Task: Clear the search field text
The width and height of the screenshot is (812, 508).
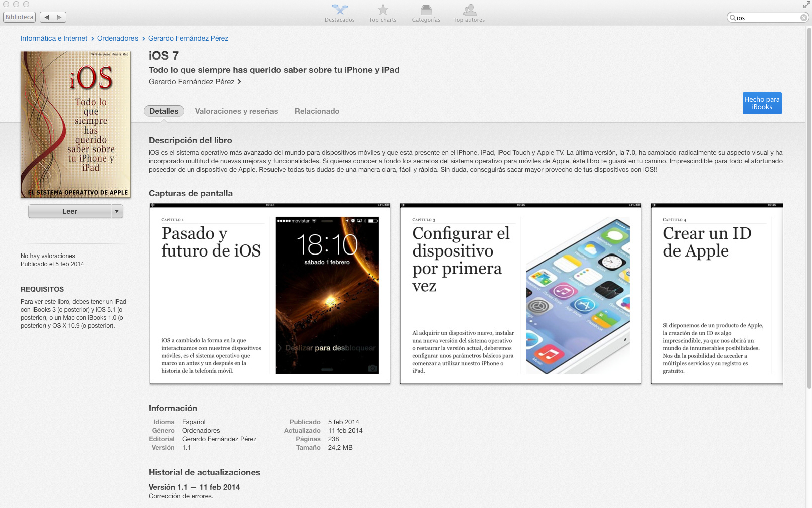Action: point(803,18)
